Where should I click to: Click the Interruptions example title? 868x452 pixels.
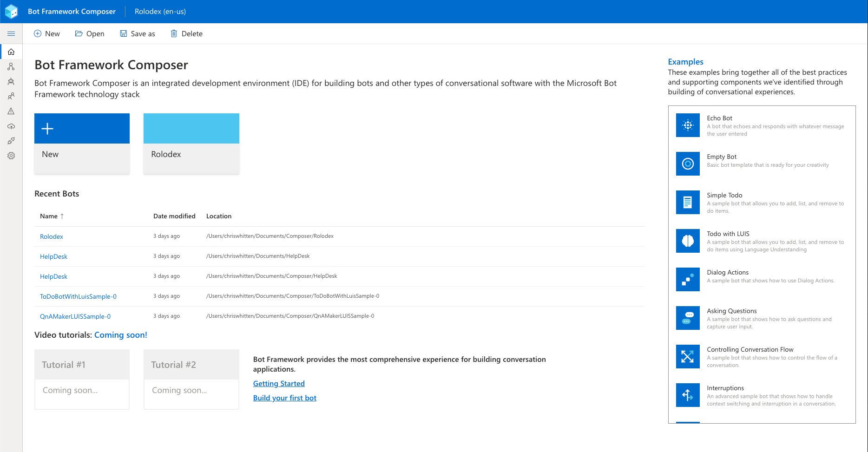tap(725, 388)
